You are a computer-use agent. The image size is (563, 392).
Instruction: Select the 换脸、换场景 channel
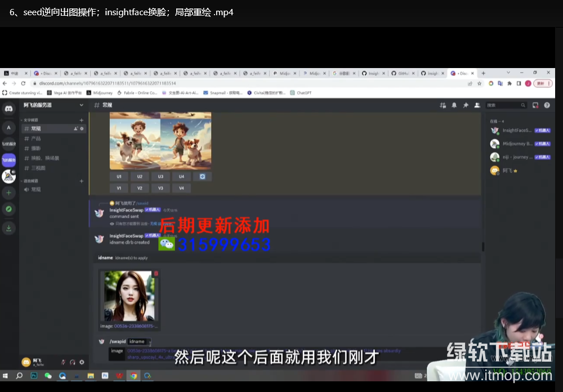[x=45, y=158]
